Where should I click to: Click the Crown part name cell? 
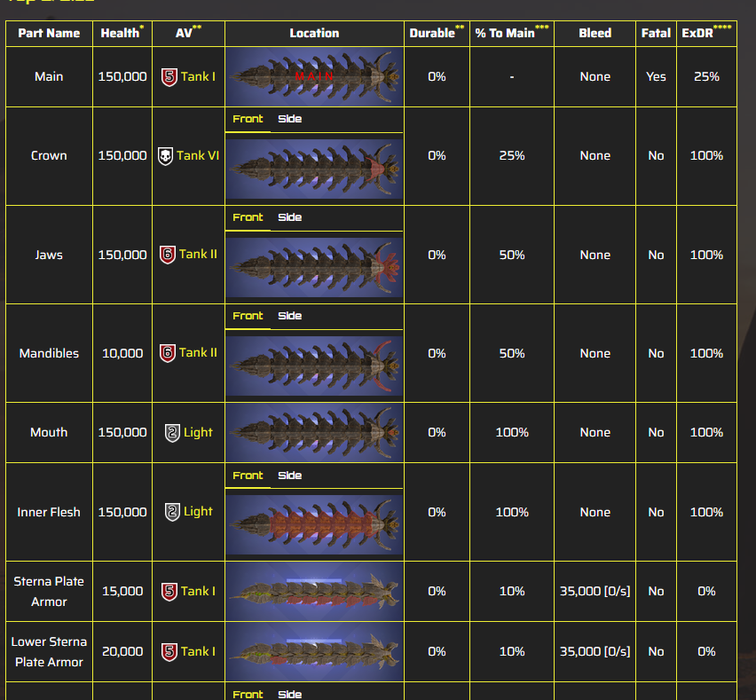tap(49, 156)
